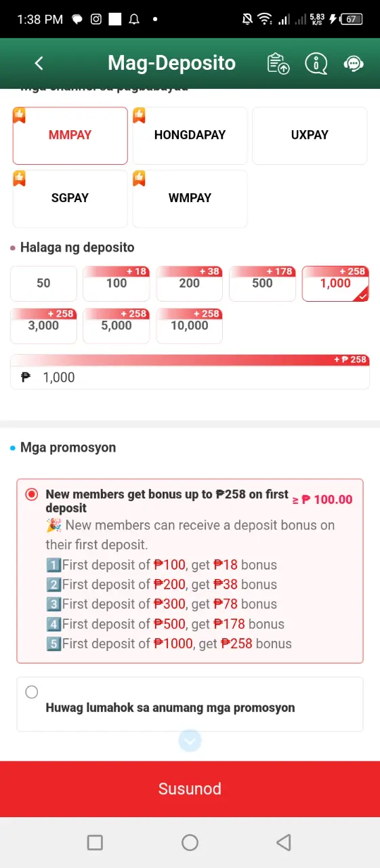Choose HONGDAPAY payment channel

tap(190, 136)
